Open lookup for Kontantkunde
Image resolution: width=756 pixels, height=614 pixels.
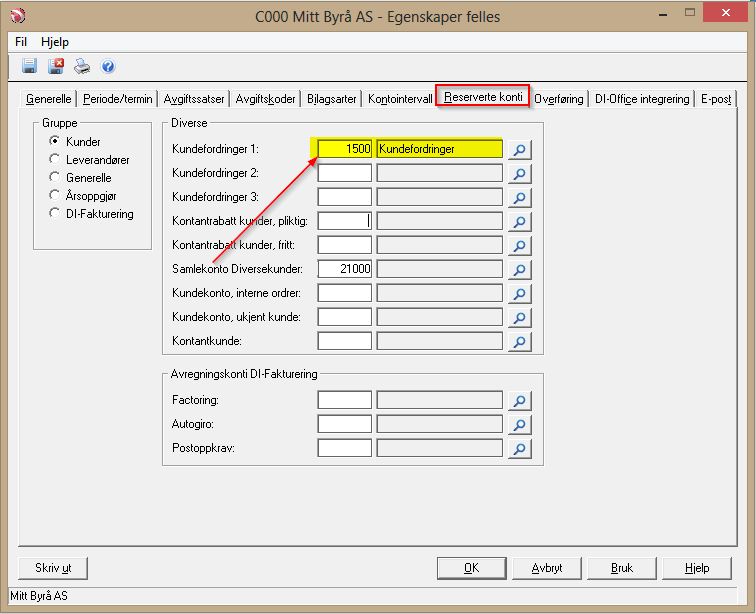(x=520, y=341)
